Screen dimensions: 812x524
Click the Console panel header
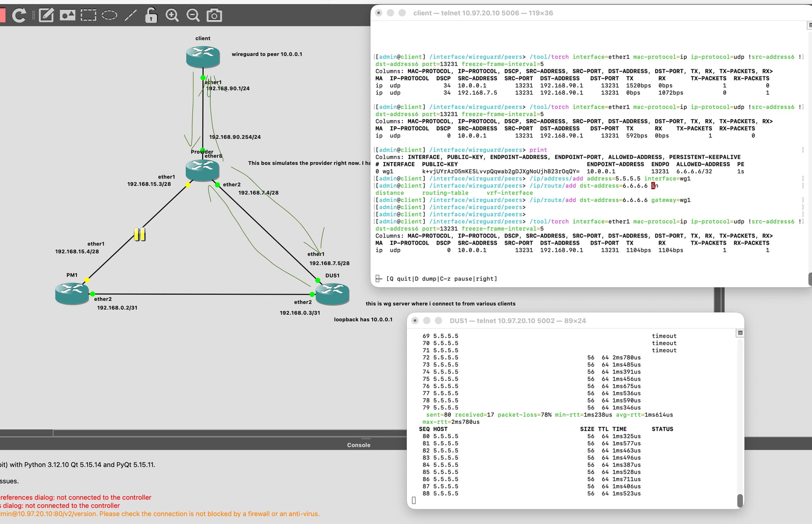358,445
